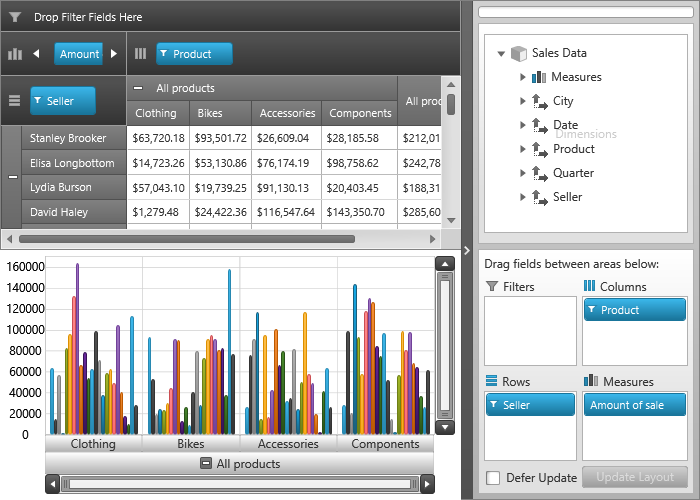Image resolution: width=700 pixels, height=500 pixels.
Task: Click the filter funnel icon in the drop-filter header
Action: [x=15, y=17]
